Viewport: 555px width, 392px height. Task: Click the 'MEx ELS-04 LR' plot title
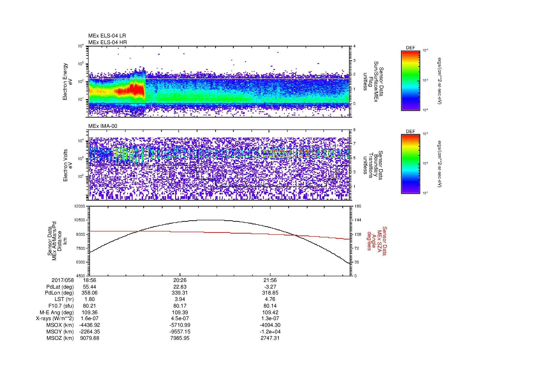(x=107, y=36)
